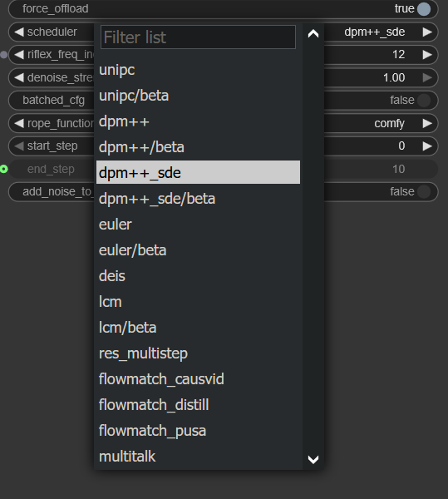The width and height of the screenshot is (448, 499).
Task: Click previous arrow on rope_function widget
Action: (x=19, y=123)
